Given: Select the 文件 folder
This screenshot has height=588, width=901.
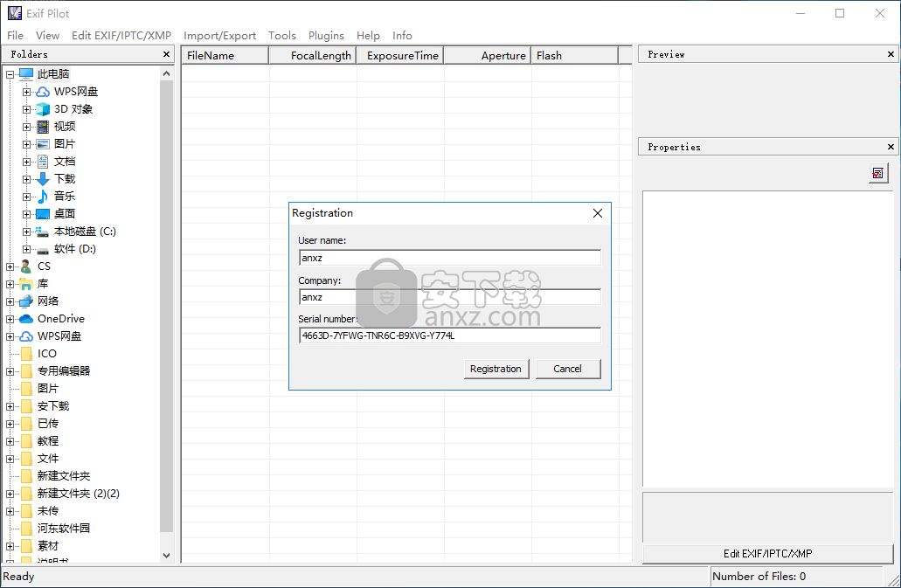Looking at the screenshot, I should point(48,459).
